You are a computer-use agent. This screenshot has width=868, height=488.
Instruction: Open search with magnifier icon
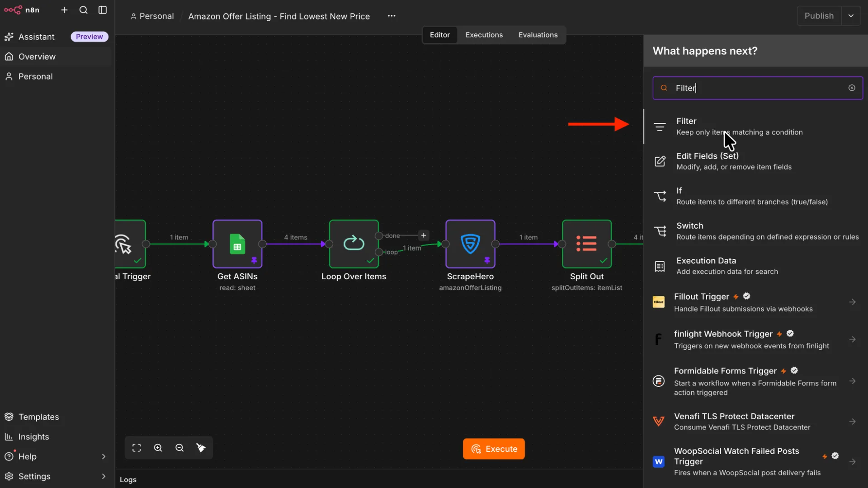point(84,10)
